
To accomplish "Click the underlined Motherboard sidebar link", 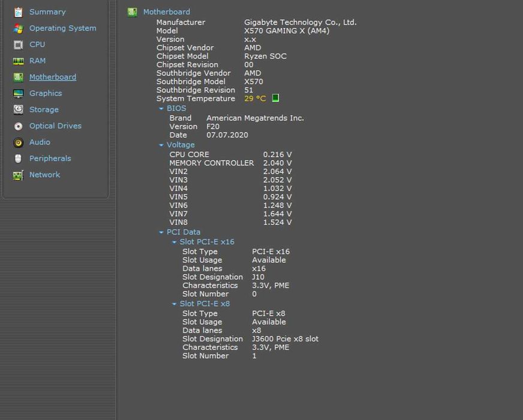I will 53,77.
